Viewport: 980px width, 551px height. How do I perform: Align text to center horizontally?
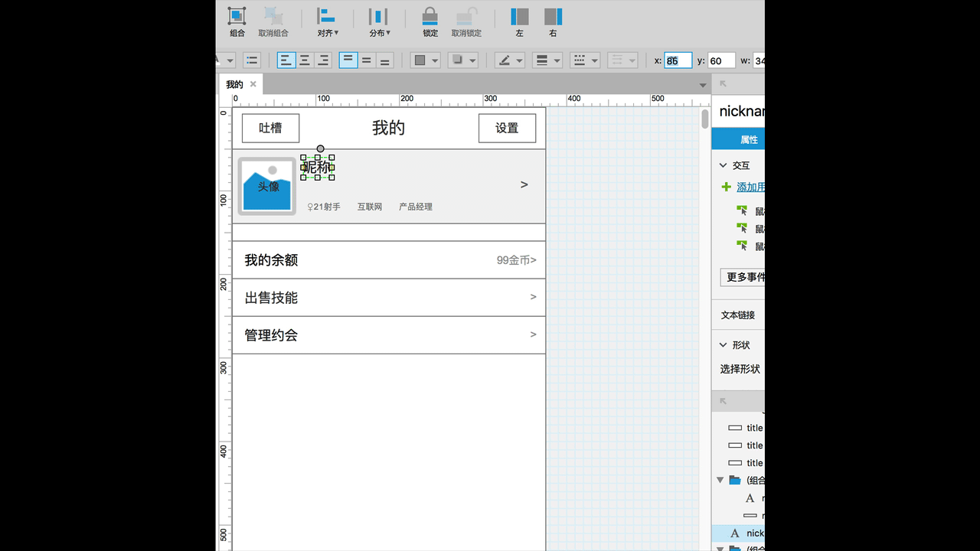(305, 60)
